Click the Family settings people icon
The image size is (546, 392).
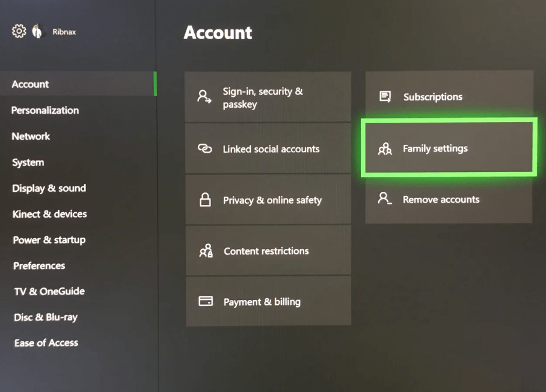pyautogui.click(x=385, y=149)
